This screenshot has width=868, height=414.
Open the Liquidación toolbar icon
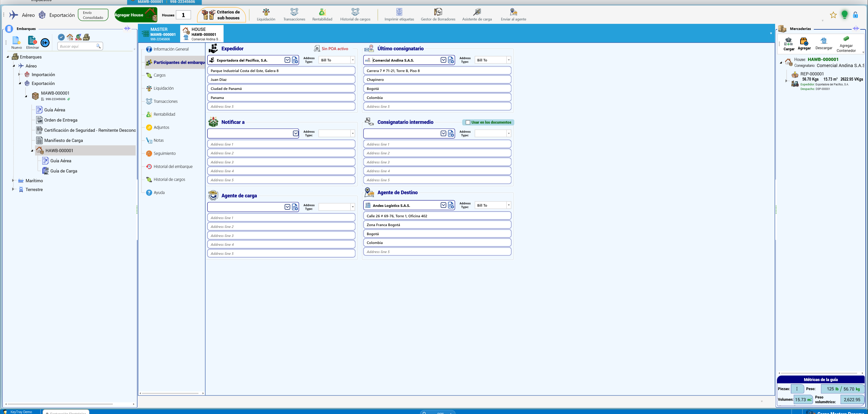266,15
